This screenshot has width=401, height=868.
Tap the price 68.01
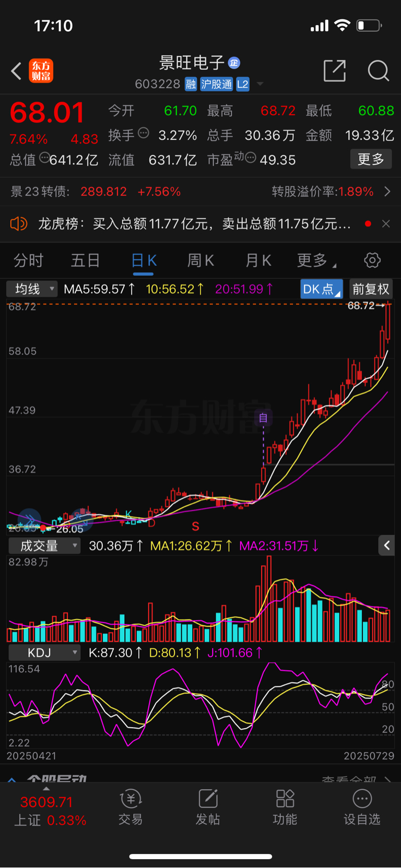click(47, 113)
